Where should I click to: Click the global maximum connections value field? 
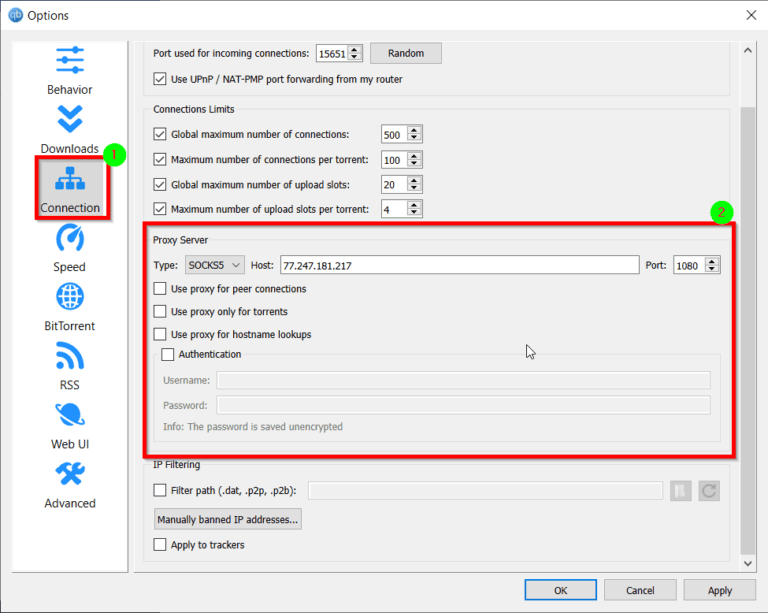coord(394,135)
